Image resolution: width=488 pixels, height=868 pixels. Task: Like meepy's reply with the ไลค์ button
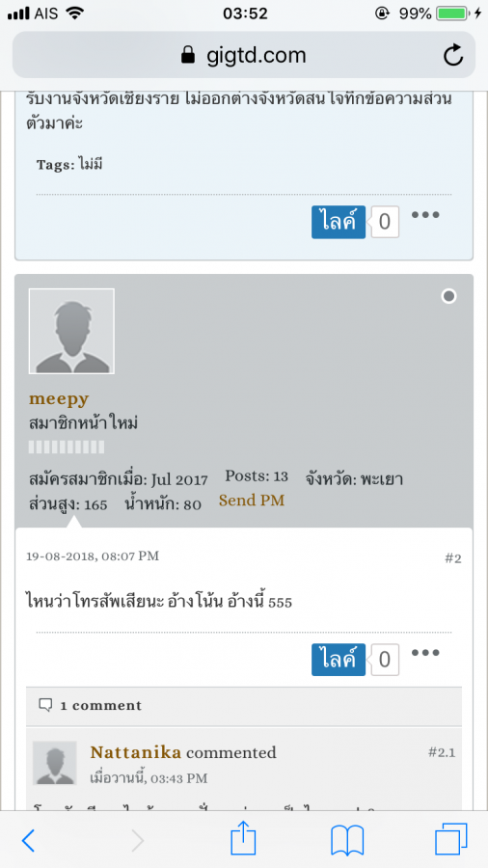click(339, 660)
